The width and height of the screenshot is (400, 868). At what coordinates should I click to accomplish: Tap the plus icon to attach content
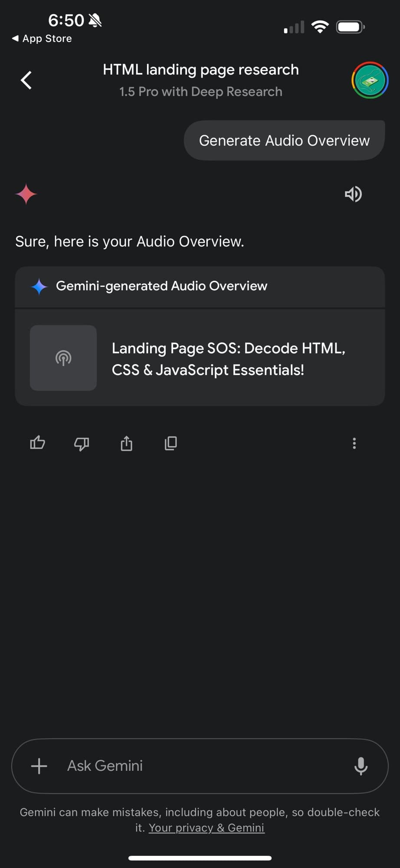tap(39, 766)
